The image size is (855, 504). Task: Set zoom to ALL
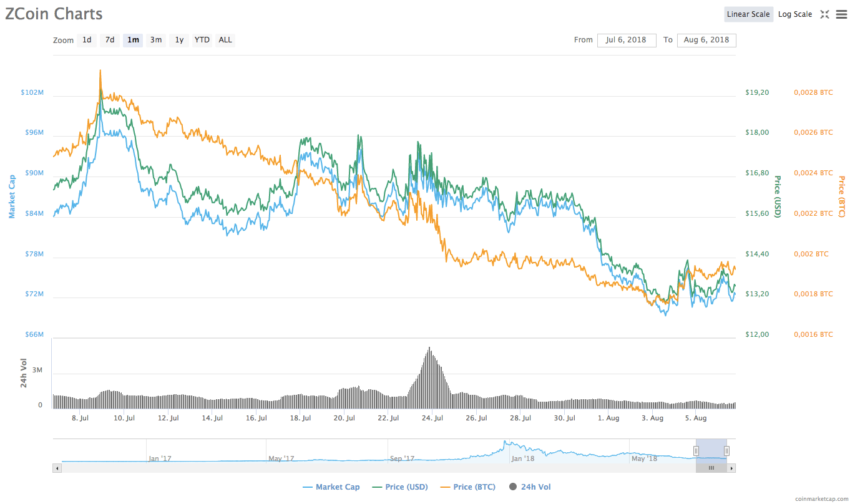pyautogui.click(x=225, y=40)
